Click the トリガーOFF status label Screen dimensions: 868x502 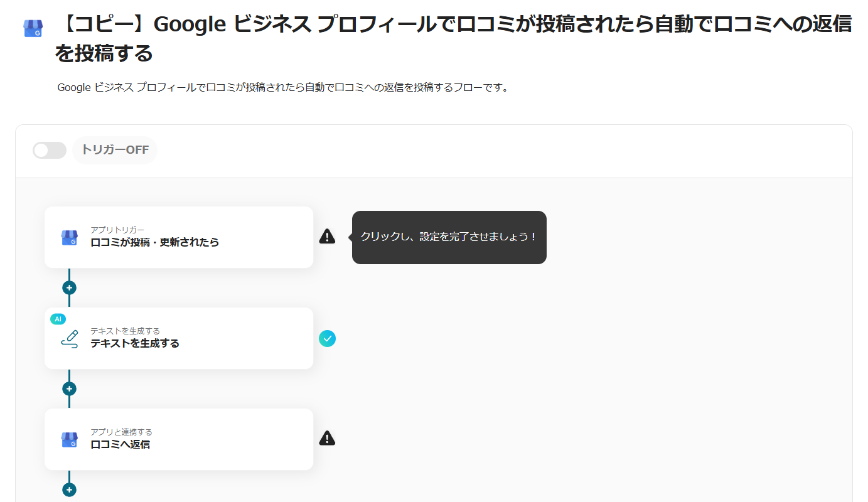115,151
